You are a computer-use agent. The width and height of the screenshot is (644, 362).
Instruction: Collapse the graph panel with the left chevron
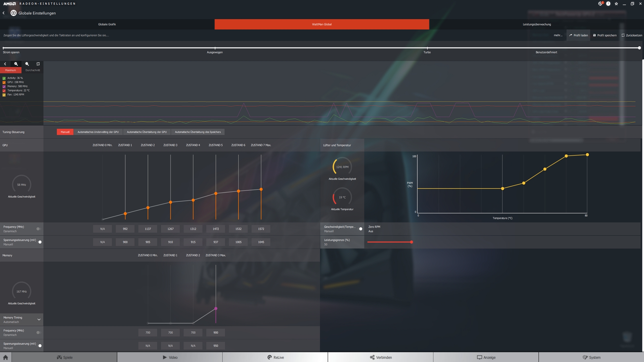[x=5, y=64]
